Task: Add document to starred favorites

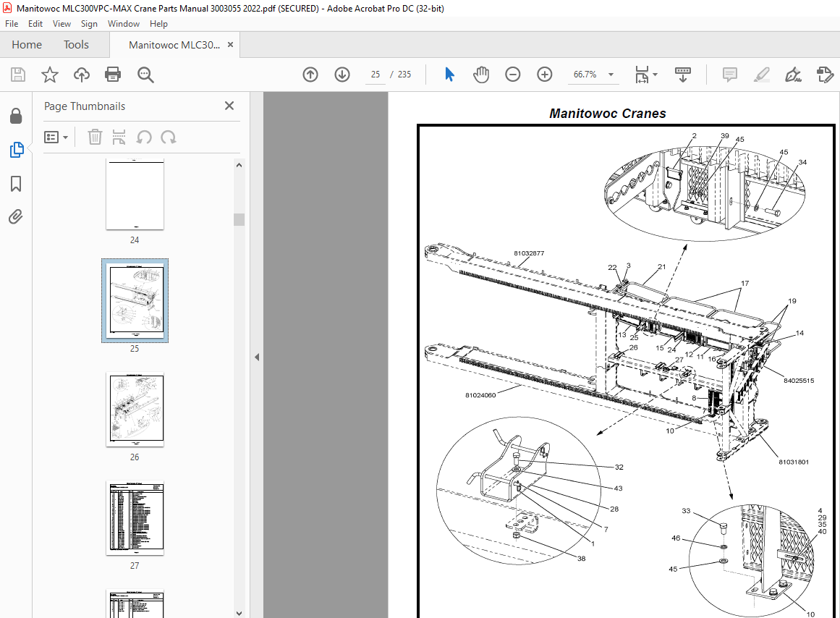Action: [50, 75]
